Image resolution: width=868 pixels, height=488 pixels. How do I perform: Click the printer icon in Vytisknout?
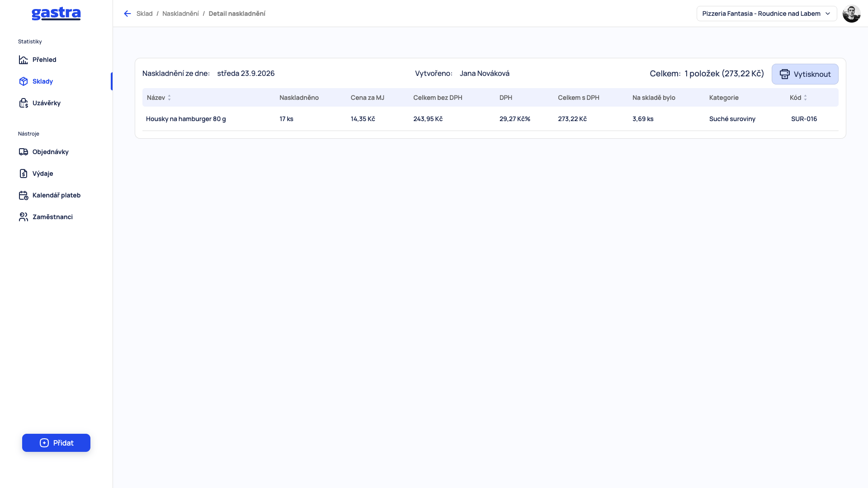pos(785,74)
